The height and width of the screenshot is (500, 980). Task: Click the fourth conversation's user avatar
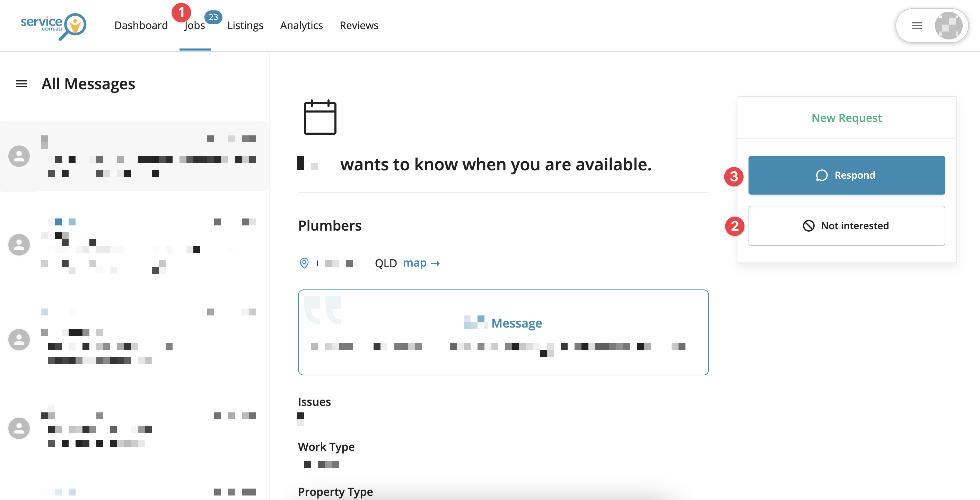[19, 428]
